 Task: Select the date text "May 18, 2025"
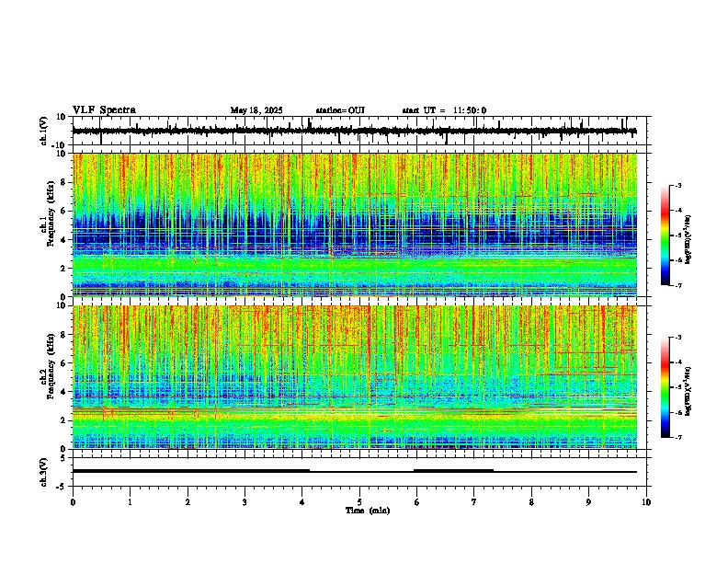(x=256, y=110)
